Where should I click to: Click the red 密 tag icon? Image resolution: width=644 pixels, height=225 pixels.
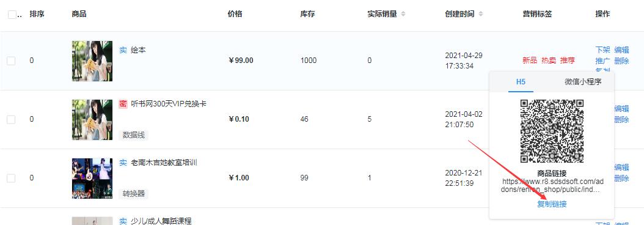point(123,104)
